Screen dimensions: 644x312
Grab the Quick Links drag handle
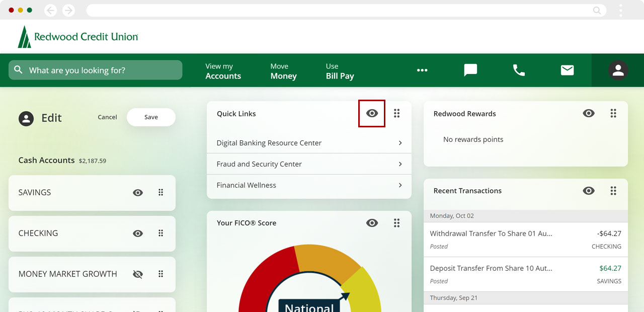pos(397,113)
